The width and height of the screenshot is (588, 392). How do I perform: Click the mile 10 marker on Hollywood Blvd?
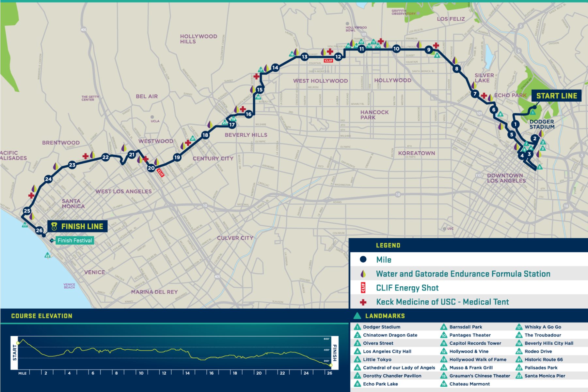pos(396,49)
